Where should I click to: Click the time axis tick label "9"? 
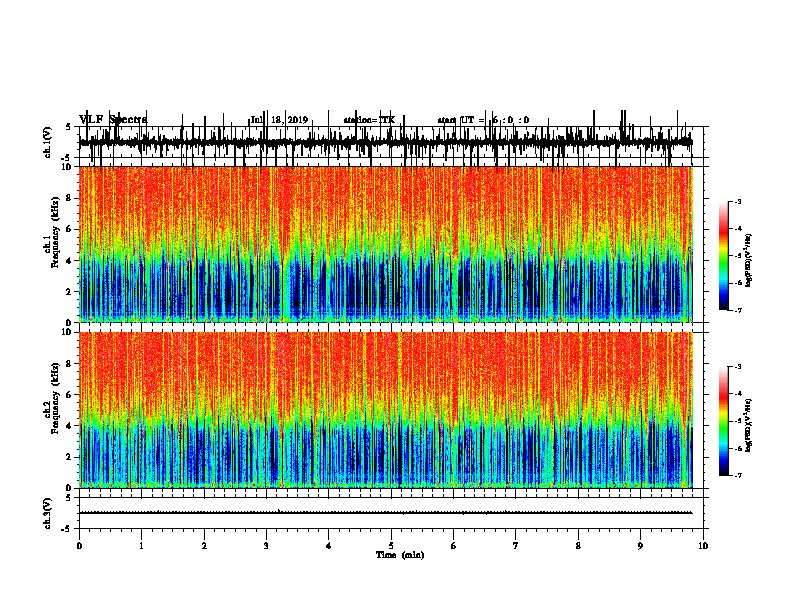[640, 545]
